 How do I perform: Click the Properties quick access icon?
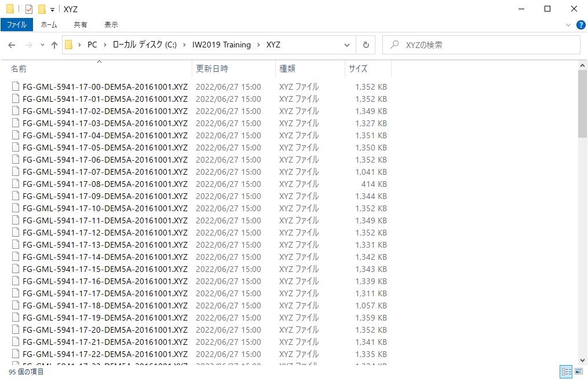(x=29, y=9)
